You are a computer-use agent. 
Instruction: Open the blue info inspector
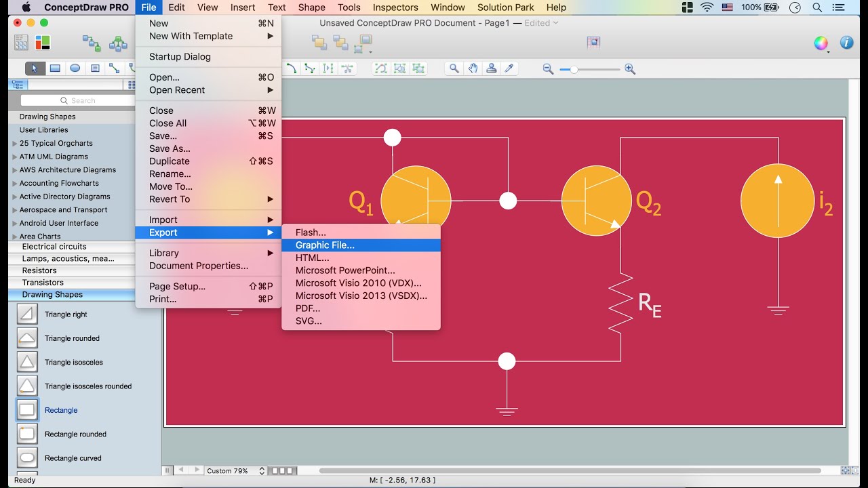tap(846, 43)
